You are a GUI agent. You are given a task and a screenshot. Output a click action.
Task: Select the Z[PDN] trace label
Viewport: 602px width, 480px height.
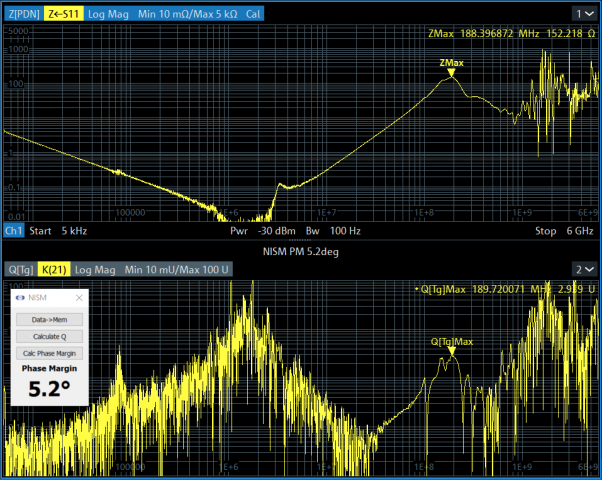tap(24, 14)
